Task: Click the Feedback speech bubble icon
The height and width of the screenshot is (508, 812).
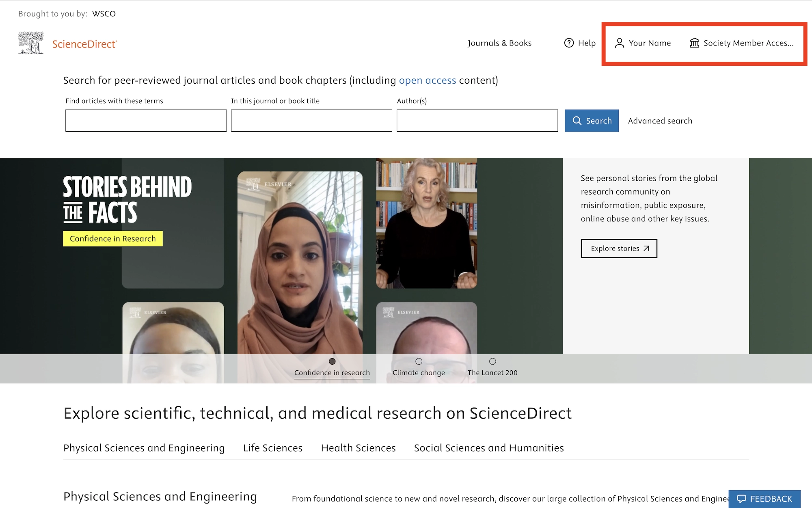Action: coord(741,499)
